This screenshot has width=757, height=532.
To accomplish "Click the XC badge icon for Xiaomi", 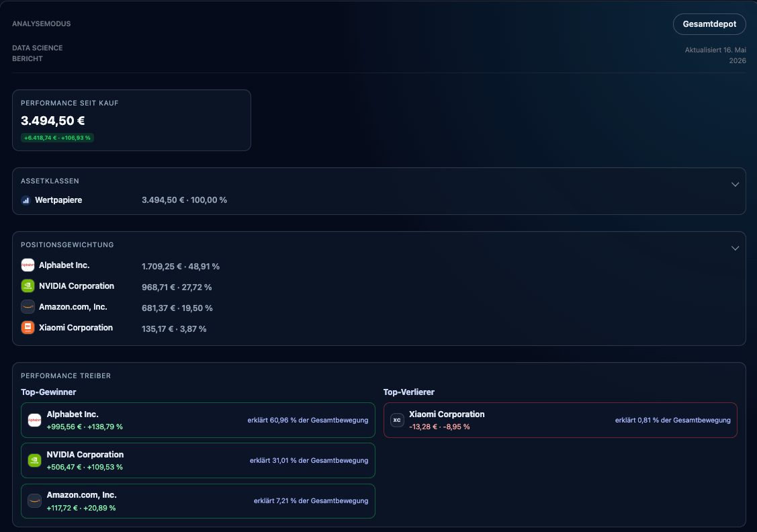I will tap(397, 420).
